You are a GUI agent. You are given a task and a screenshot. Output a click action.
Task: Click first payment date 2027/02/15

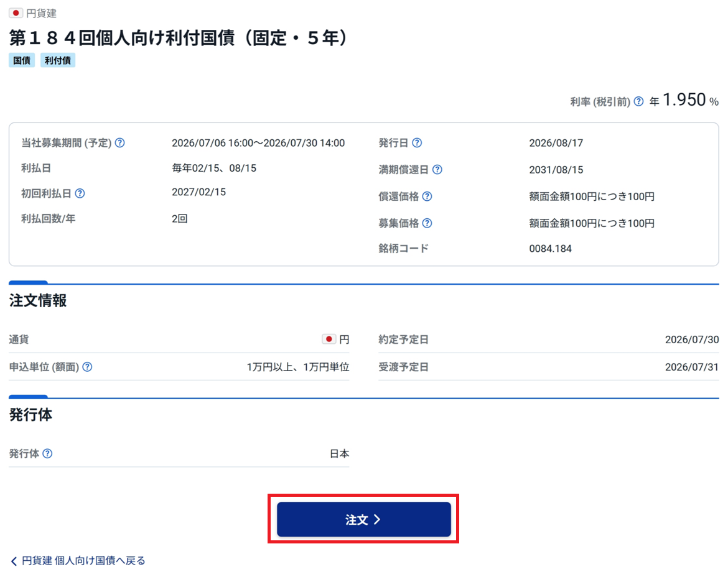click(198, 192)
